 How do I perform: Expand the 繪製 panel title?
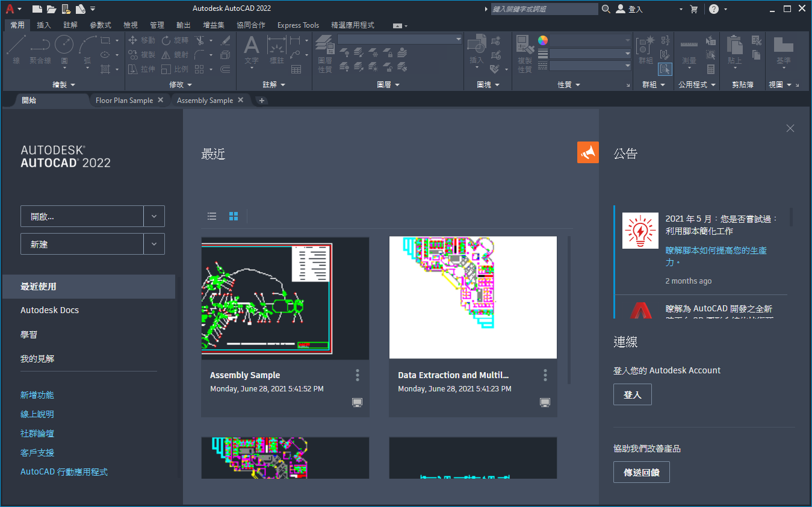64,85
